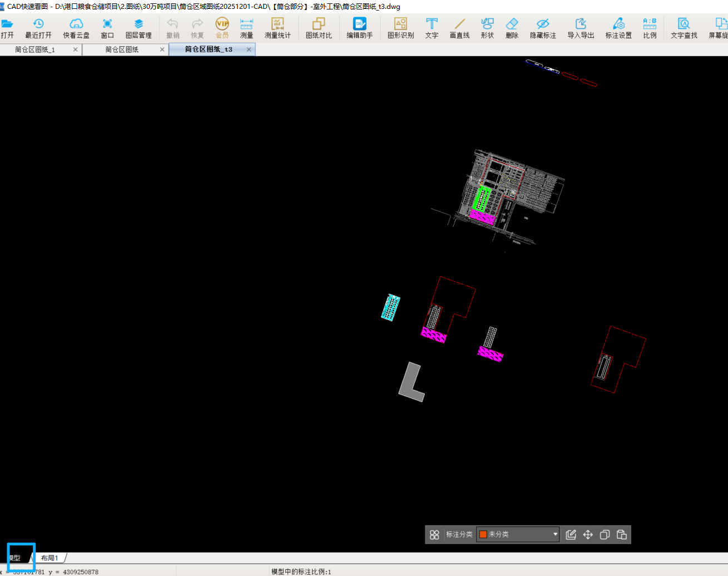Switch to the 布局1 layout tab
This screenshot has height=576, width=728.
[49, 558]
